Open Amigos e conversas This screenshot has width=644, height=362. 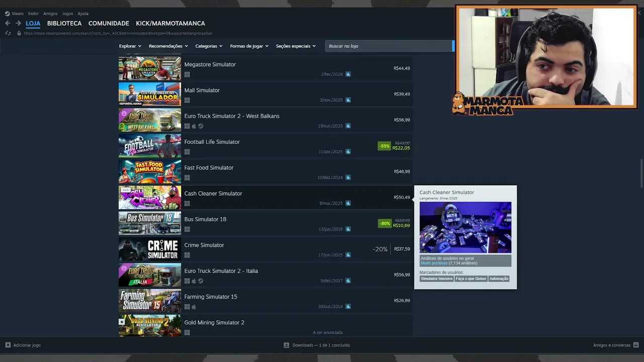612,345
